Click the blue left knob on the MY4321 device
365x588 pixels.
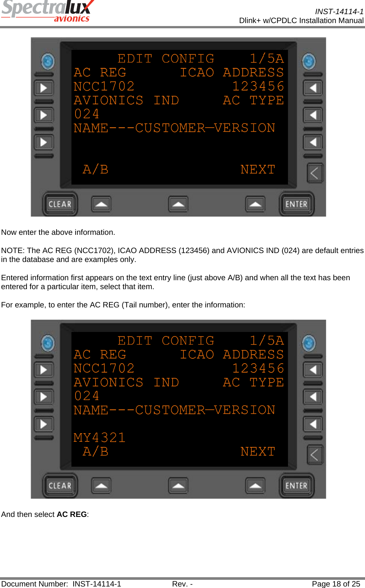click(48, 343)
